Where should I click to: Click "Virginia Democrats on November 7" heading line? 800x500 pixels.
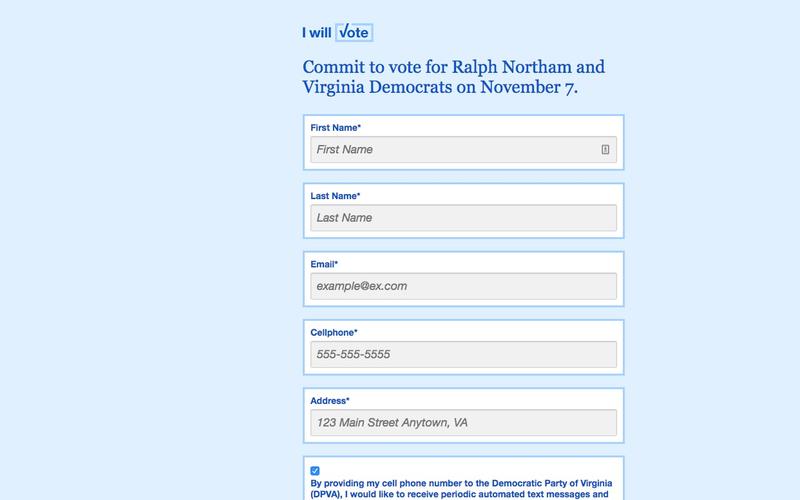point(440,87)
